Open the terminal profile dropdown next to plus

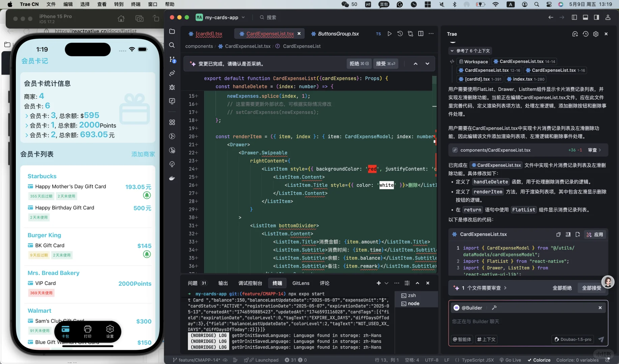point(386,283)
